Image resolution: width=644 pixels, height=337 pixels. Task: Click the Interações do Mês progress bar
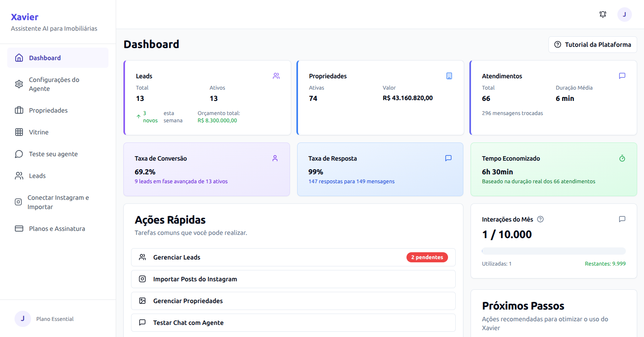pos(554,251)
